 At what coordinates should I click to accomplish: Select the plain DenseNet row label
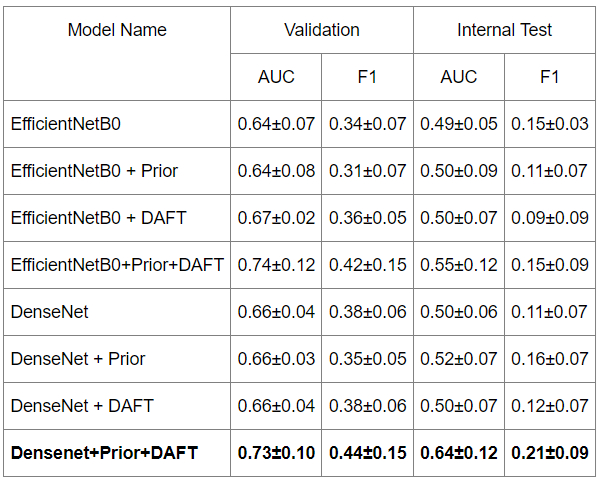[x=49, y=312]
